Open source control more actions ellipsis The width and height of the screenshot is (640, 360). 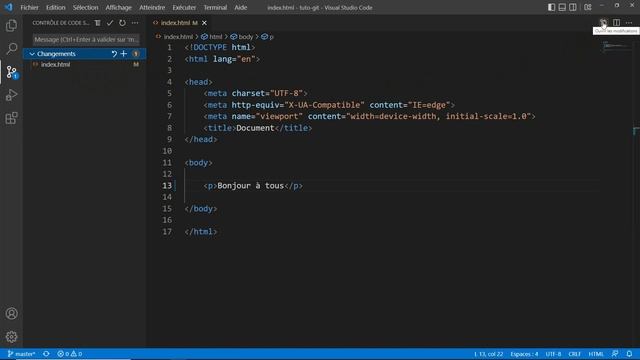click(x=135, y=23)
